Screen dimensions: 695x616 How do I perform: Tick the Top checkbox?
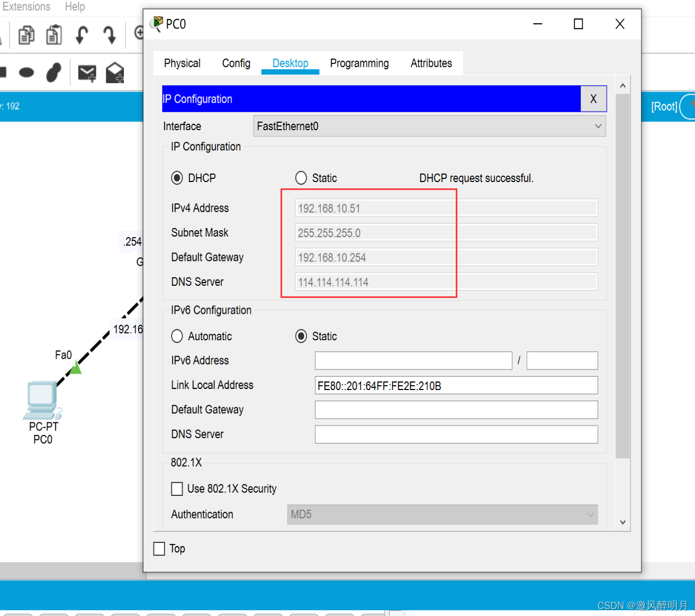159,549
